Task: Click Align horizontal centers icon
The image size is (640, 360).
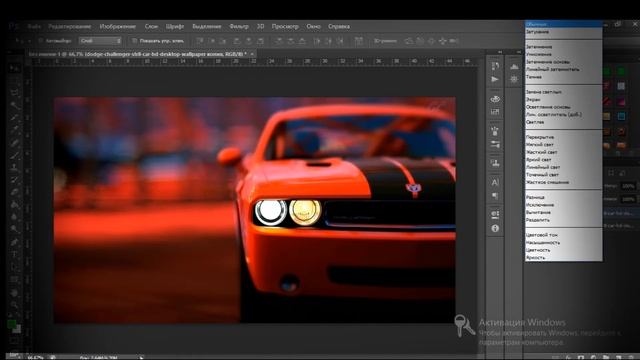Action: 249,41
